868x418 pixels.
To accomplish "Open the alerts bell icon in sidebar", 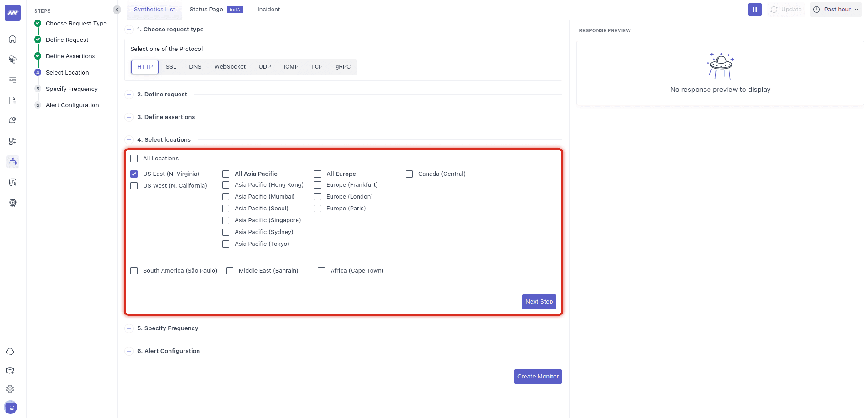I will click(x=13, y=121).
